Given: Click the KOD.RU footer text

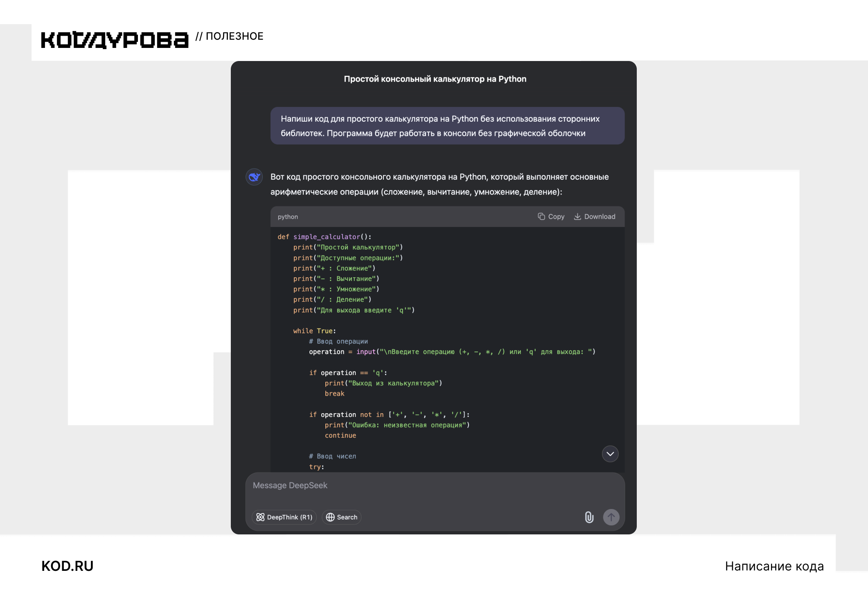Looking at the screenshot, I should tap(68, 566).
